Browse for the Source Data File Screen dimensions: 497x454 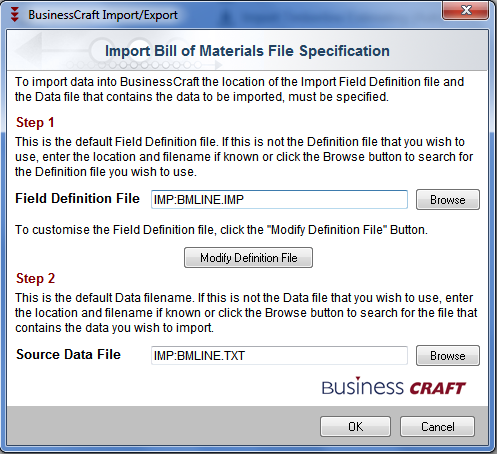(x=448, y=356)
